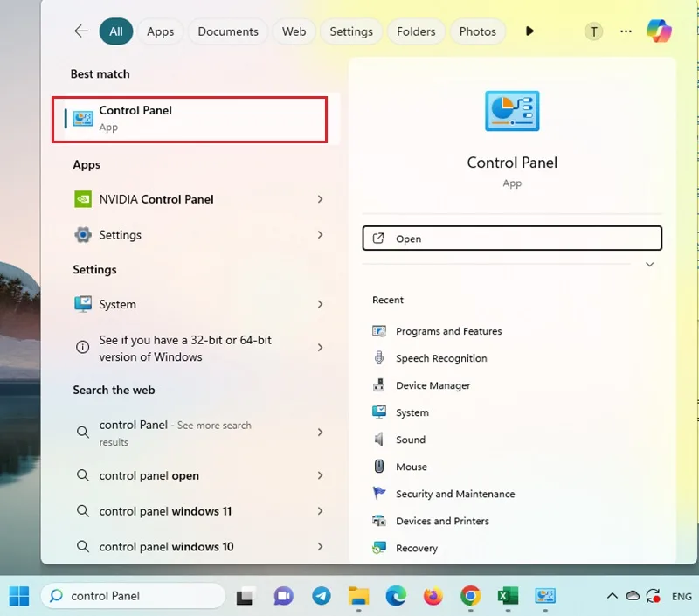Click the Security and Maintenance flag icon
The image size is (699, 616).
(379, 493)
